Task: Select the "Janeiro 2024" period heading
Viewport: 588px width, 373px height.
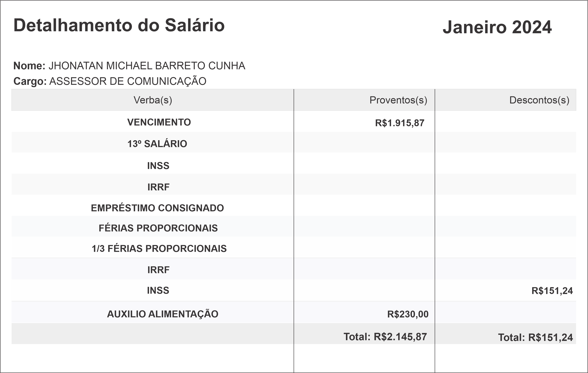Action: pos(497,27)
